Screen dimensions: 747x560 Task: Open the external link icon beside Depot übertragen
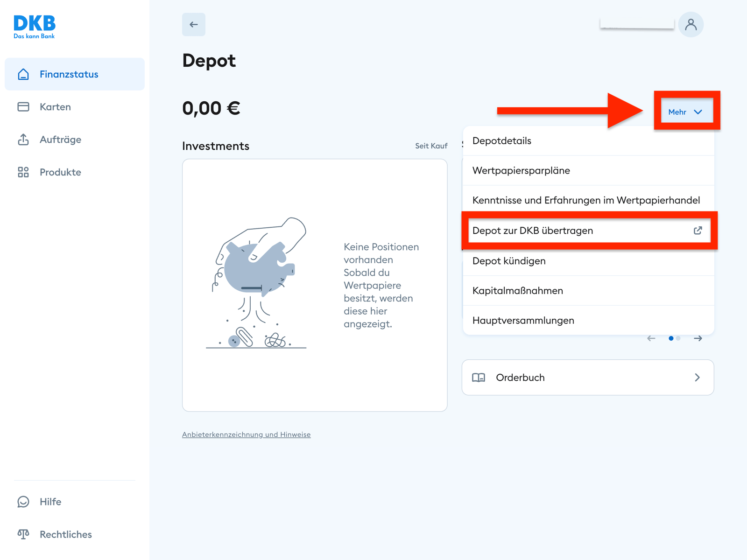click(698, 230)
